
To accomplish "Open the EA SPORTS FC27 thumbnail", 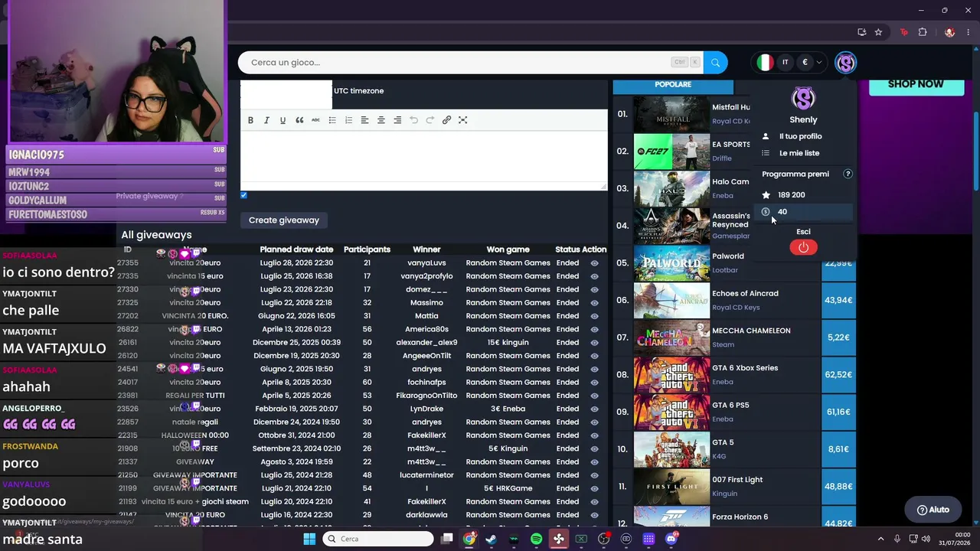I will [671, 152].
